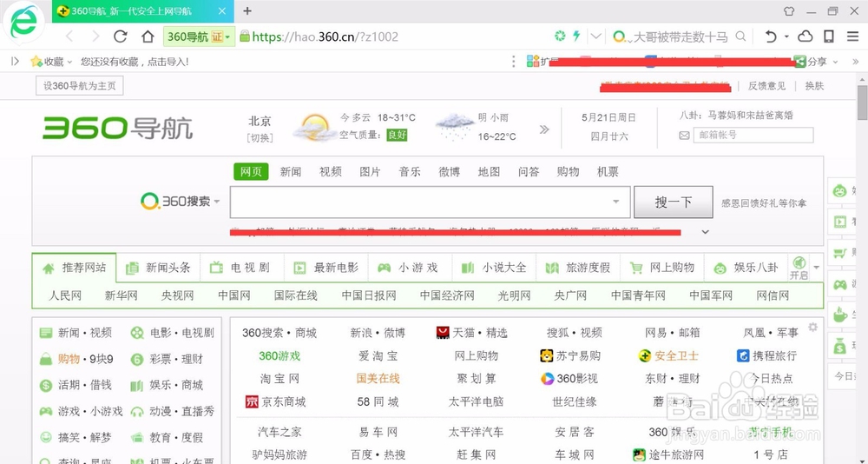The height and width of the screenshot is (464, 868).
Task: Open 苏宁易购 link
Action: click(570, 355)
